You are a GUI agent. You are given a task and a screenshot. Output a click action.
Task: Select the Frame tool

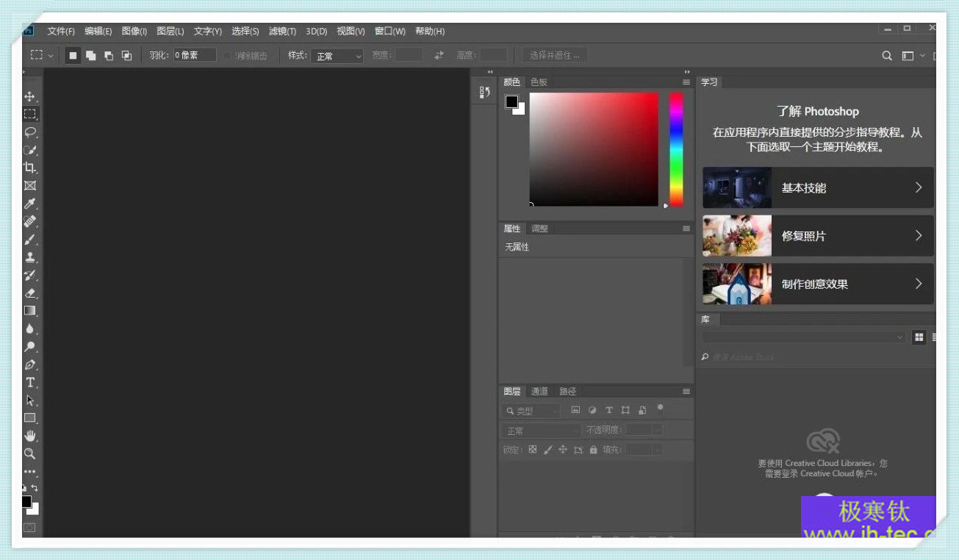click(30, 186)
